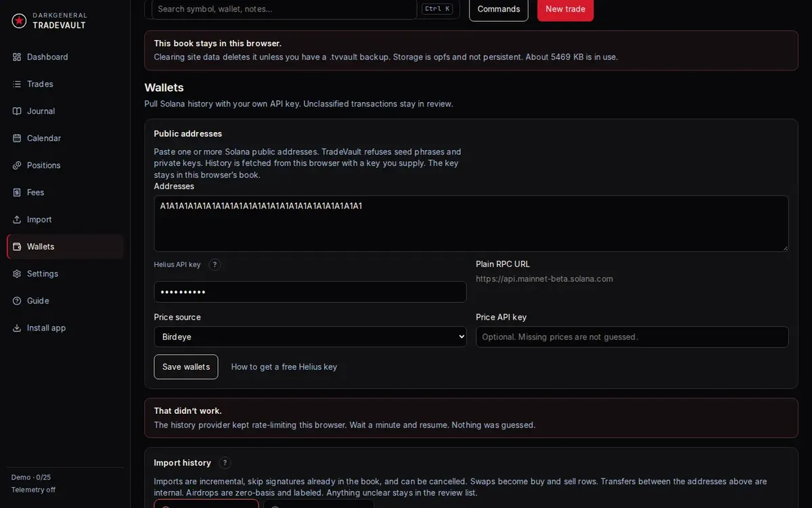
Task: Click the Helius API key password field
Action: [310, 292]
